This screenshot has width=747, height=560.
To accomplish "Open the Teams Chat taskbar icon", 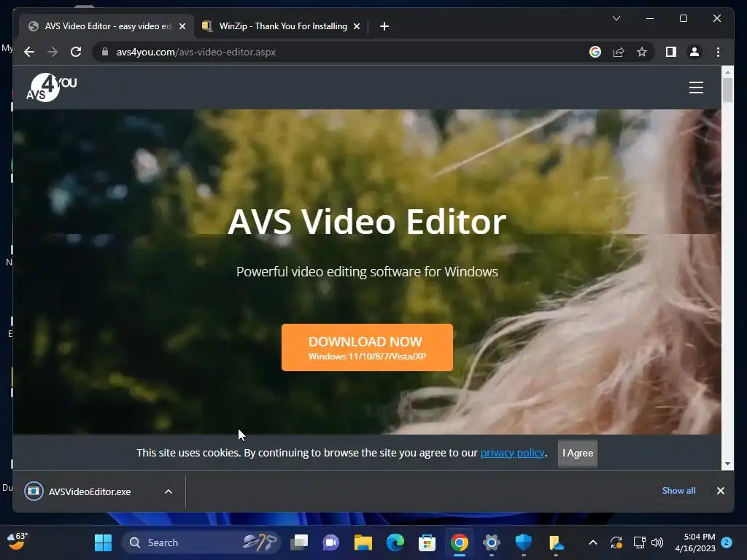I will [331, 542].
